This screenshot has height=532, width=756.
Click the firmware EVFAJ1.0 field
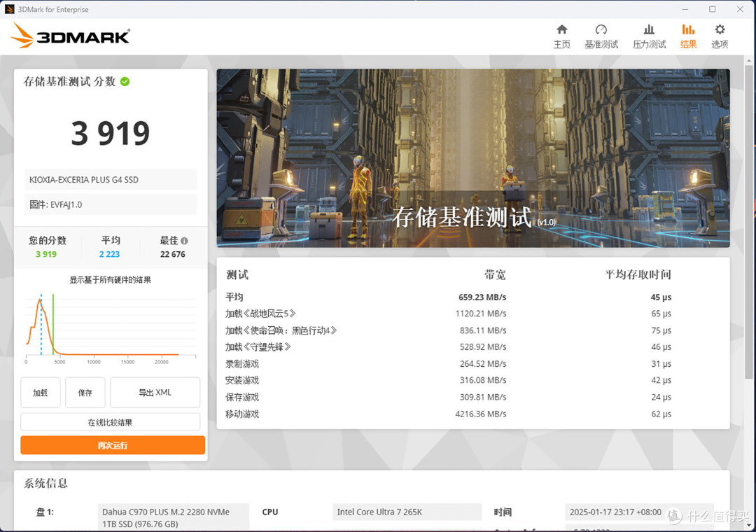[x=111, y=204]
